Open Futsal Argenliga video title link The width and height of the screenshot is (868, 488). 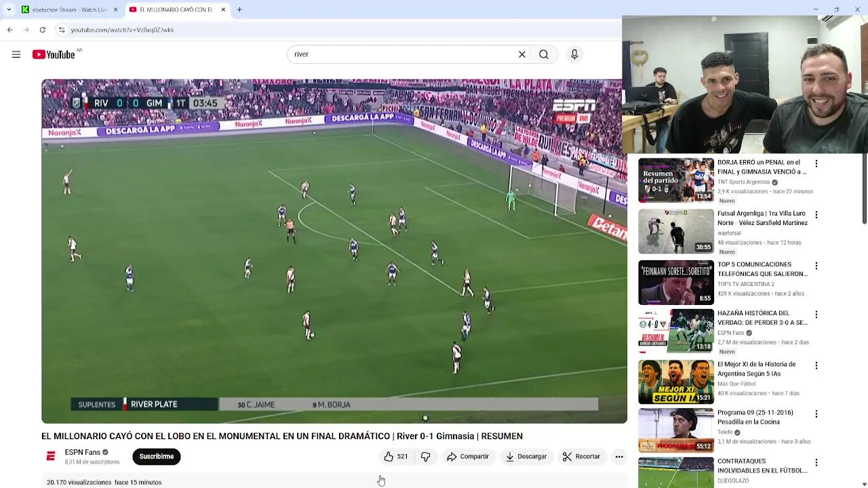click(762, 218)
